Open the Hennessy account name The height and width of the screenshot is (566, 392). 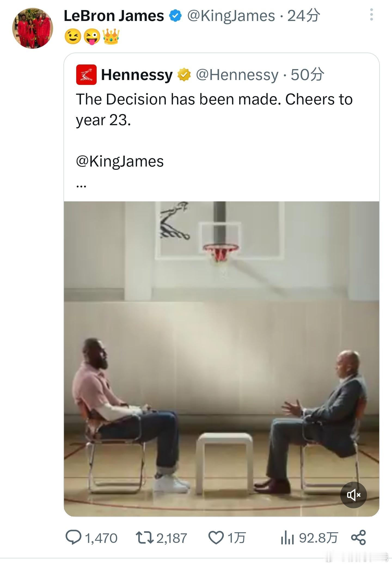click(x=137, y=75)
